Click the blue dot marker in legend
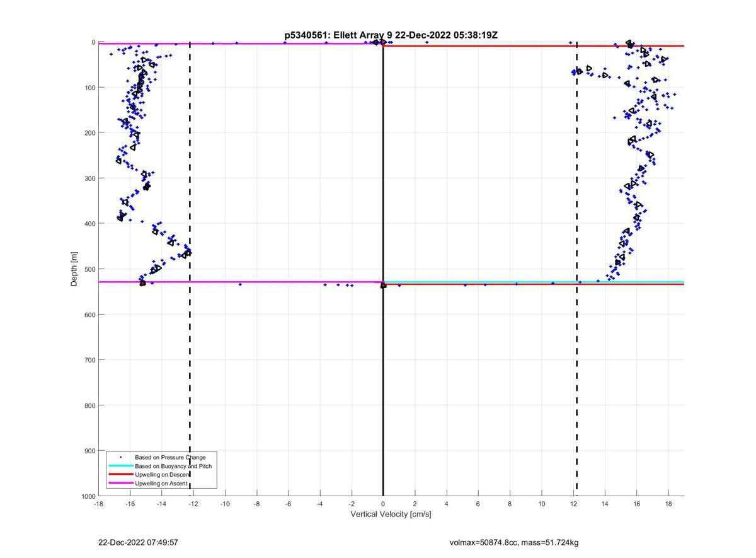756x558 pixels. [120, 457]
